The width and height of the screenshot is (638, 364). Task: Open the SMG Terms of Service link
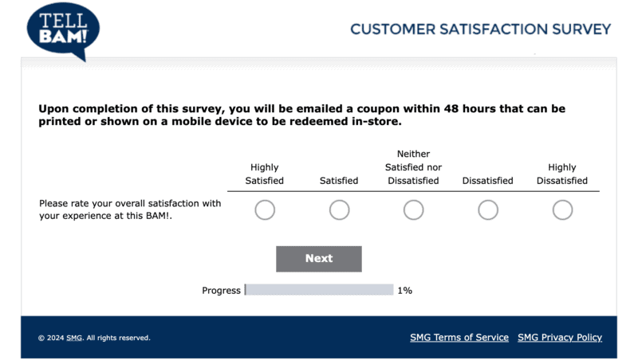point(459,338)
